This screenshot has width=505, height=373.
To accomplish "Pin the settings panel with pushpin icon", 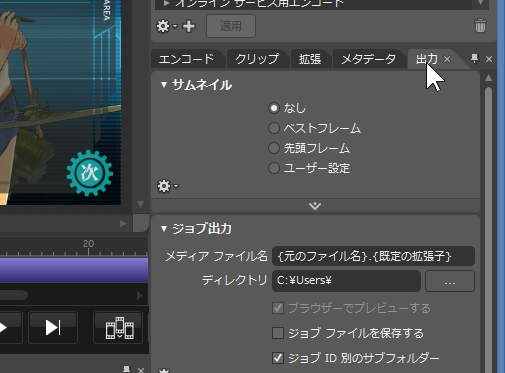I will 474,59.
